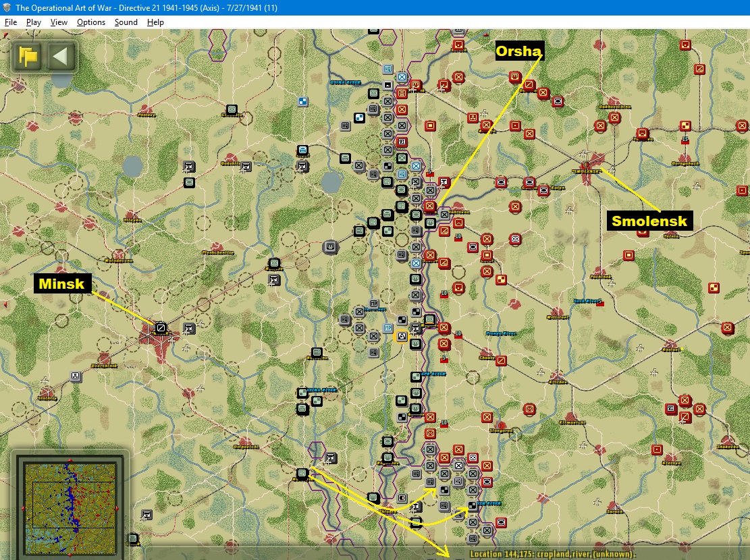Select the light blue and white checkered counter
This screenshot has height=560, width=750.
click(302, 101)
